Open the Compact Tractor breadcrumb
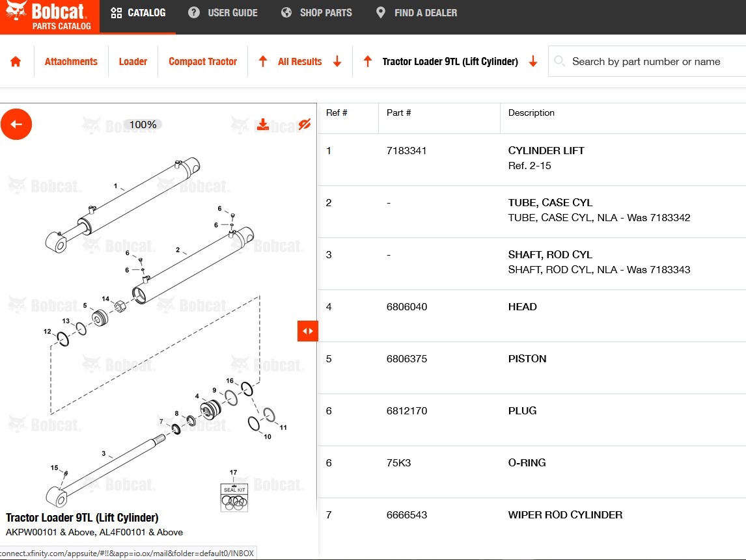The image size is (746, 560). click(202, 61)
